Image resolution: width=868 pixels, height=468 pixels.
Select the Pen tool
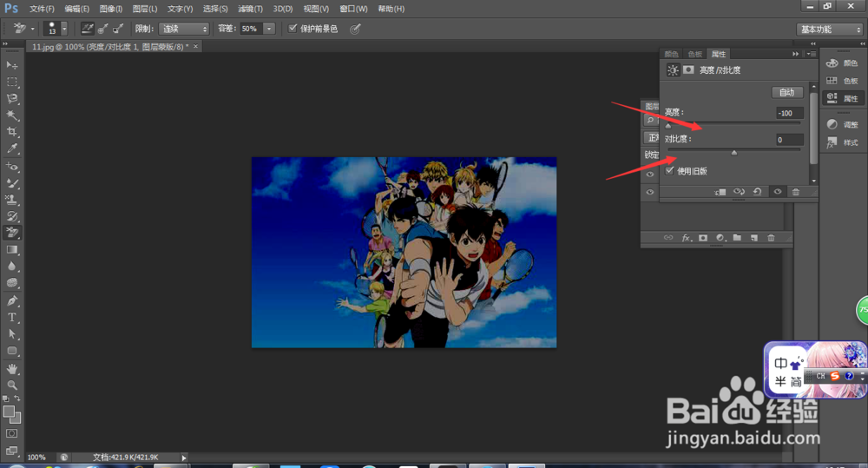(11, 300)
